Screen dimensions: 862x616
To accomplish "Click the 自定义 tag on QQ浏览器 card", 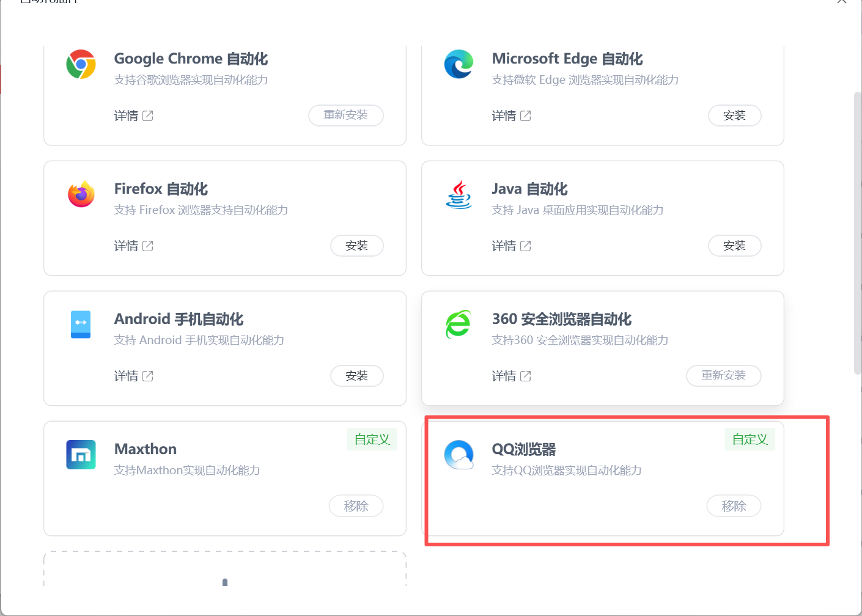I will (x=750, y=439).
